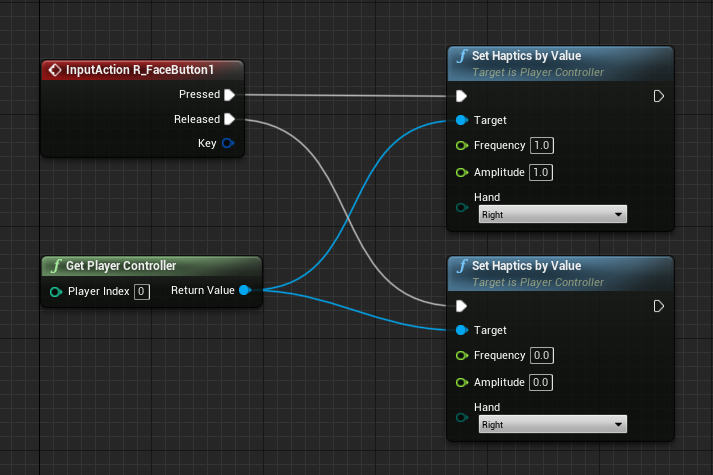Click the Player Index input pin
Viewport: 713px width, 475px height.
coord(56,291)
